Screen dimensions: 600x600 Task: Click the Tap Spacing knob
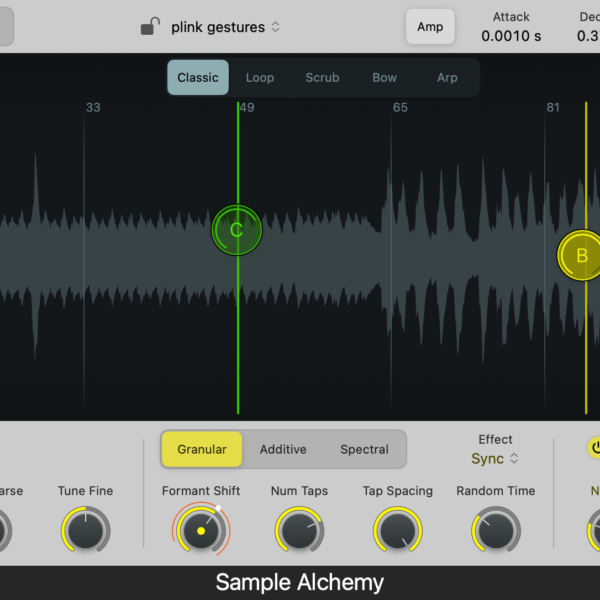pyautogui.click(x=398, y=530)
